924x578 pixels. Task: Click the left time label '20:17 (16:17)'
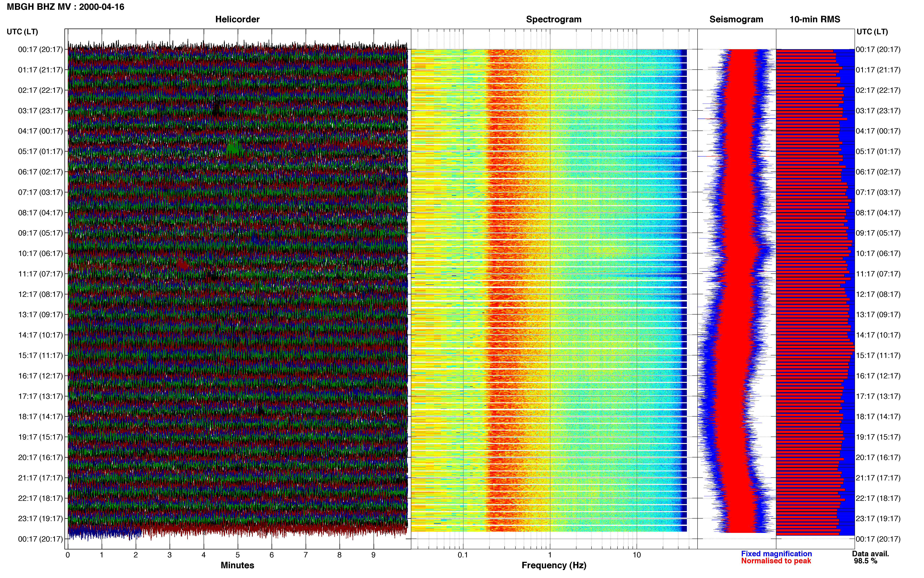click(41, 457)
